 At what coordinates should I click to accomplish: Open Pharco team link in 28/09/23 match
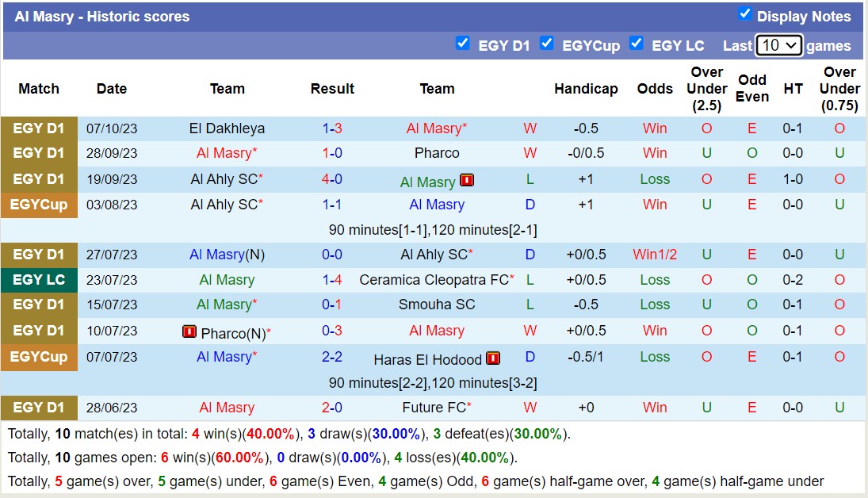click(437, 153)
